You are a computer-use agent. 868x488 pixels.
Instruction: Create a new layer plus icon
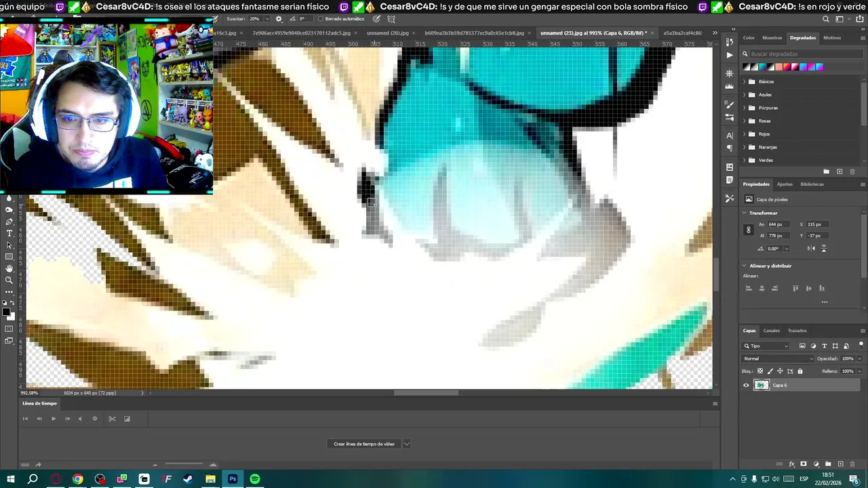click(x=840, y=464)
